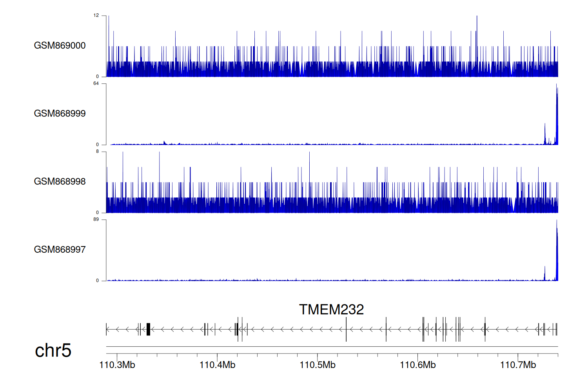588x384 pixels.
Task: Click the 110.6Mb coordinate label
Action: (417, 365)
